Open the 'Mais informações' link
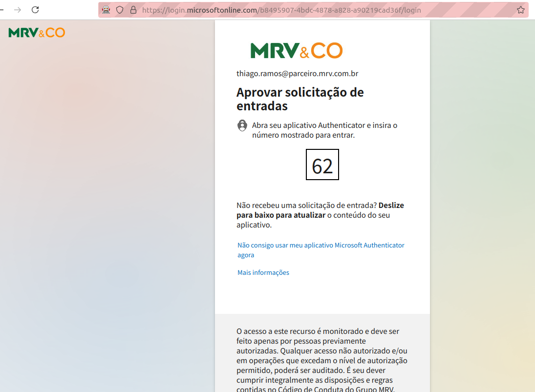 point(263,272)
